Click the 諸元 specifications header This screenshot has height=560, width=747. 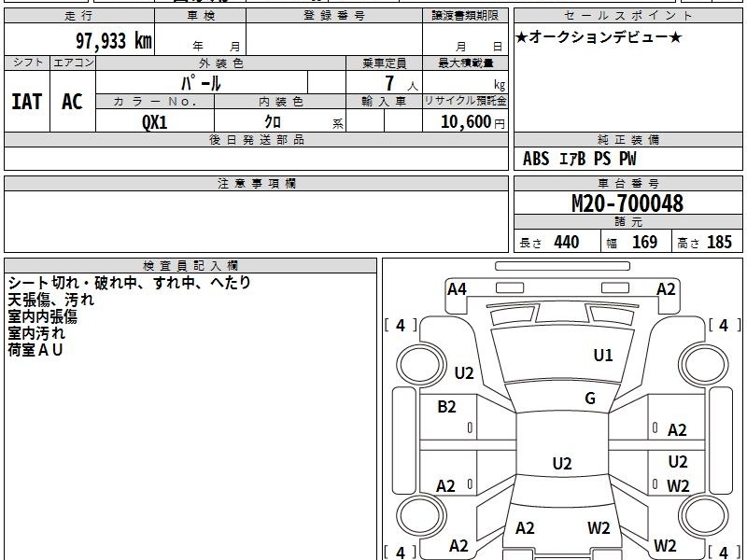tap(627, 222)
